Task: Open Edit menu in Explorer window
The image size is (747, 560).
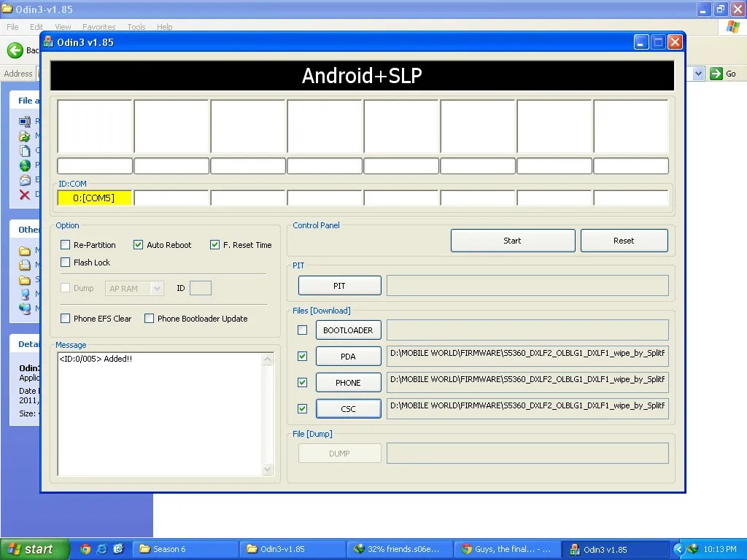Action: point(36,27)
